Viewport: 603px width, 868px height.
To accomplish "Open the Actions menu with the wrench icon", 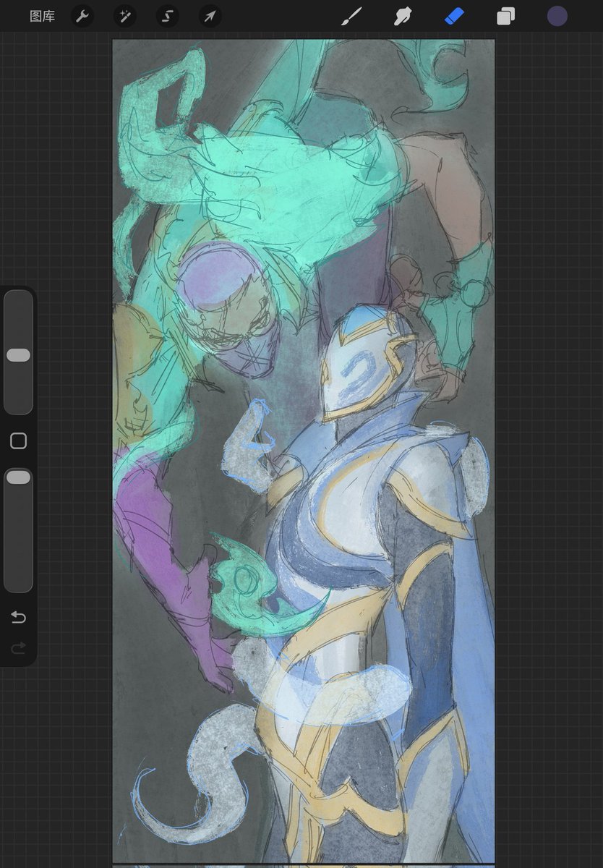I will pyautogui.click(x=82, y=15).
